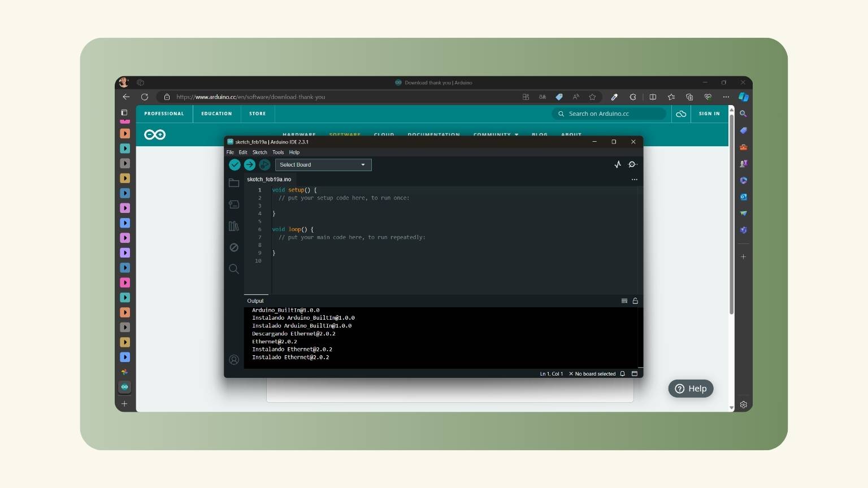868x488 pixels.
Task: Click No board selected in status bar
Action: [x=592, y=374]
